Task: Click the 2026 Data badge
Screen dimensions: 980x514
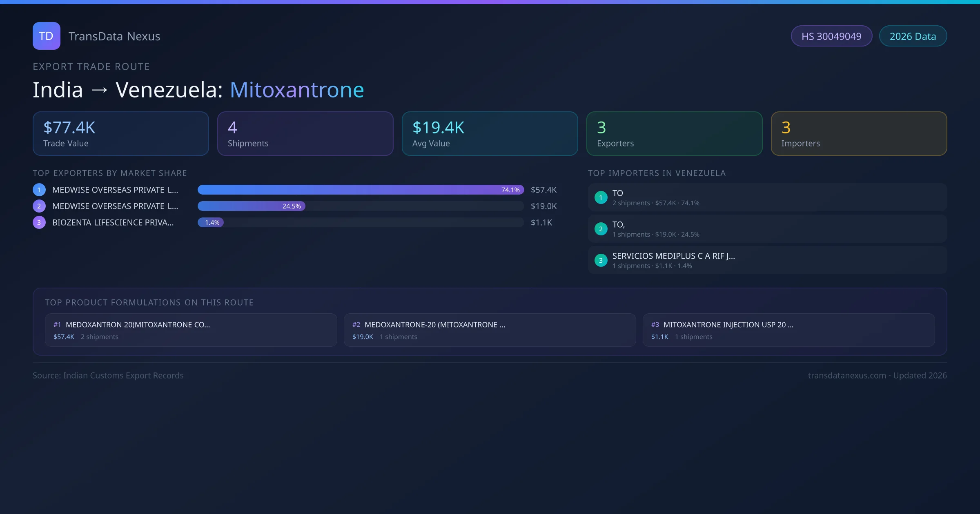Action: click(913, 36)
